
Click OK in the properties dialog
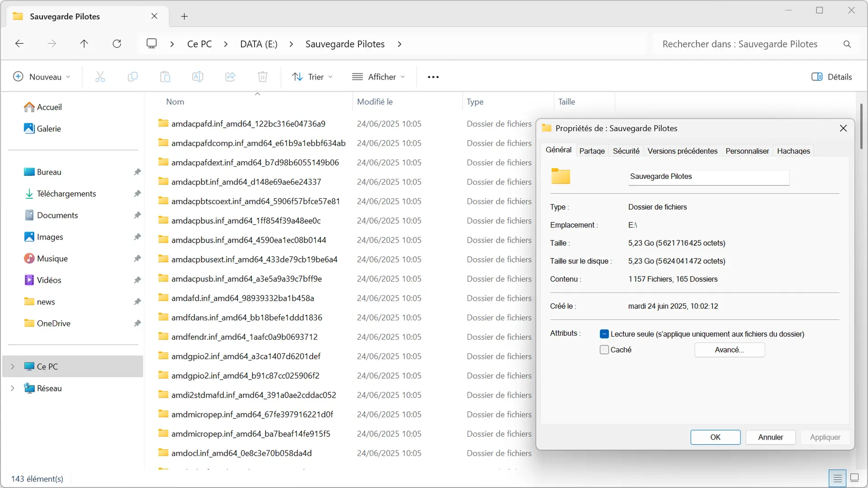click(715, 437)
